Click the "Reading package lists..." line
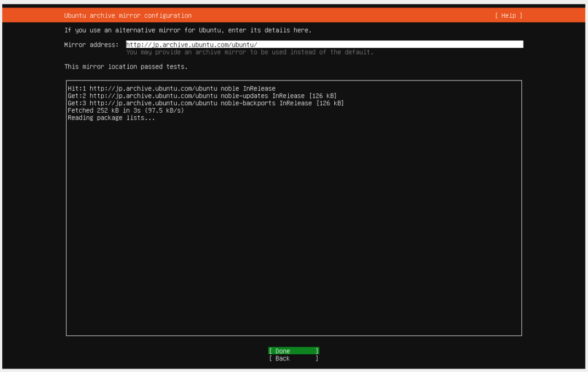This screenshot has width=588, height=372. coord(111,118)
